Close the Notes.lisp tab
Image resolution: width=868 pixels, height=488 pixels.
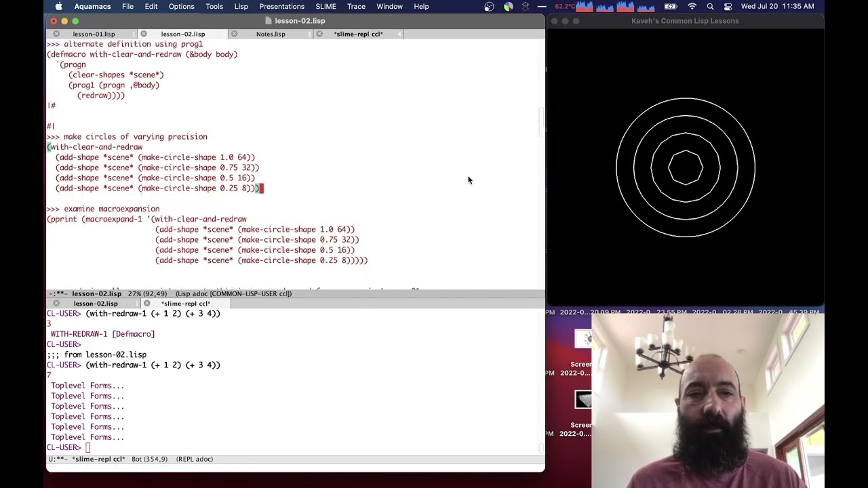[x=234, y=34]
